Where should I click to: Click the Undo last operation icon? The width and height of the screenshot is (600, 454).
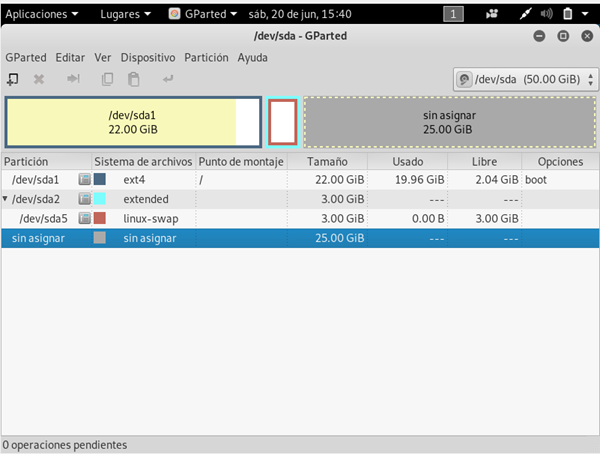tap(168, 79)
